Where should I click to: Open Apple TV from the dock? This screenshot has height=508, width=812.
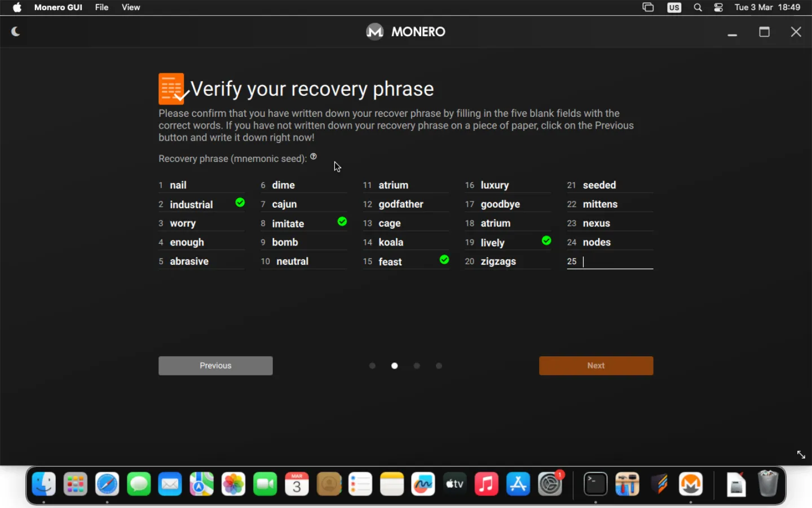pyautogui.click(x=455, y=484)
